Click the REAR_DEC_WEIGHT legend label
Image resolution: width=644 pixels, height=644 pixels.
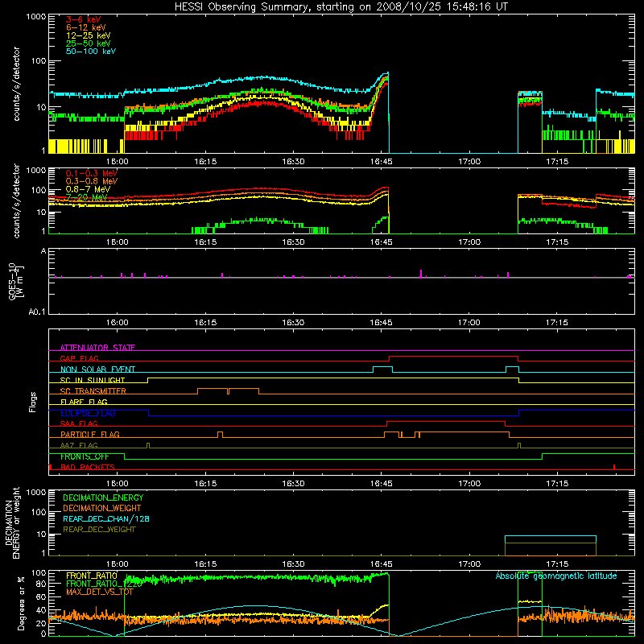click(99, 530)
